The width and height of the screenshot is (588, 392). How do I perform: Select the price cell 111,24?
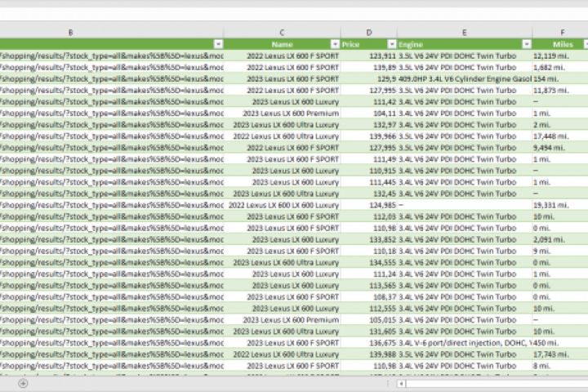(368, 274)
